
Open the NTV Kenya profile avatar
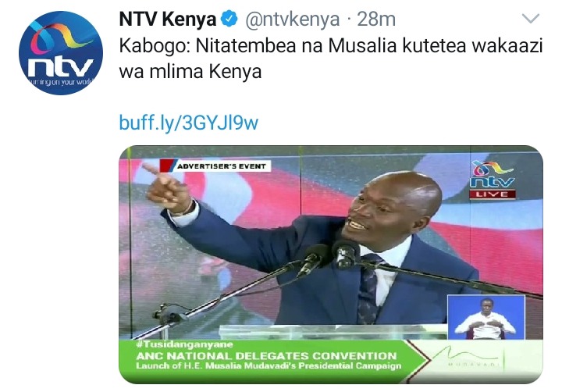pos(61,53)
